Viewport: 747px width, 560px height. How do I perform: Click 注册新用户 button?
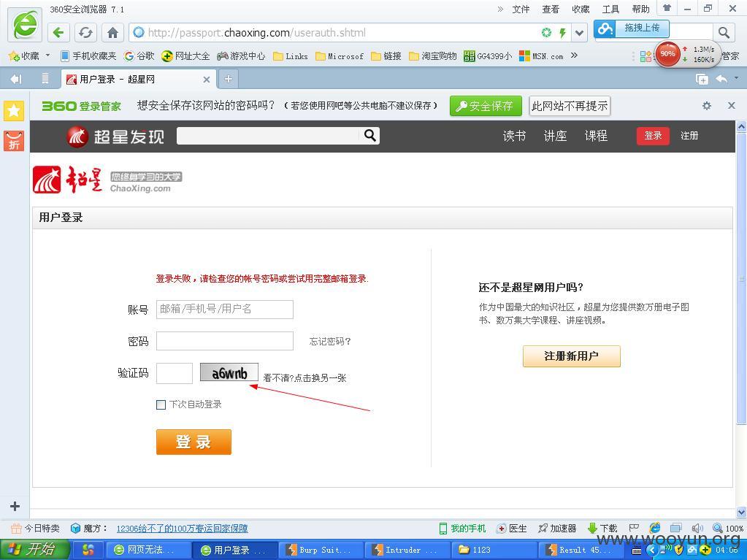point(572,356)
